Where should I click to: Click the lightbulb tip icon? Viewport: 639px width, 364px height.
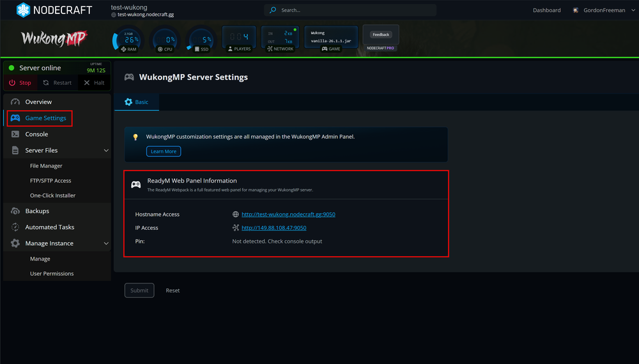tap(135, 137)
